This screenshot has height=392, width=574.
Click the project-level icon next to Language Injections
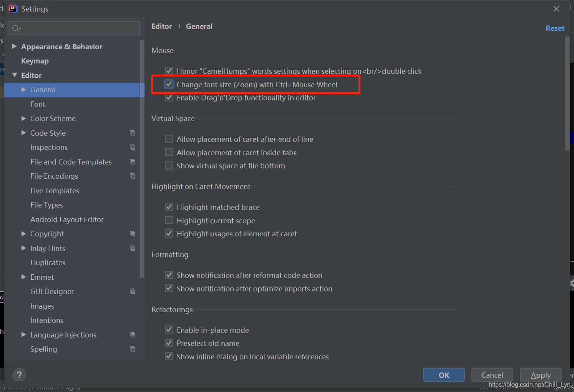point(133,335)
